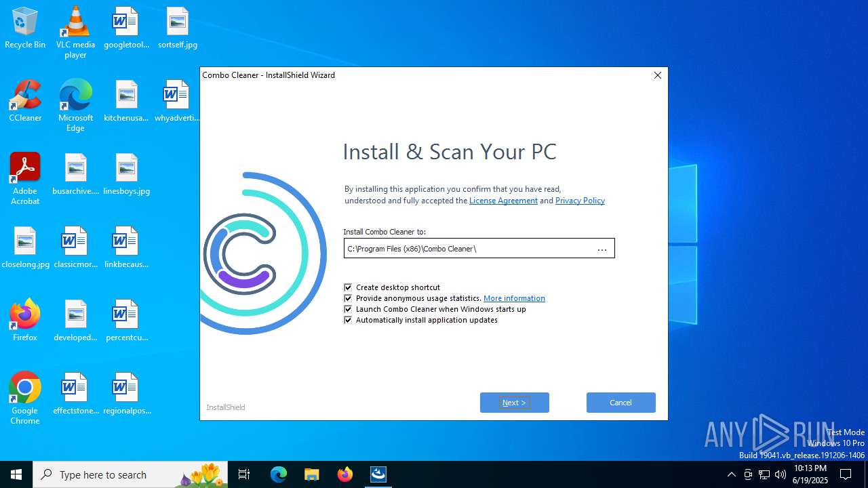Select the effectstone Word document icon

point(75,394)
